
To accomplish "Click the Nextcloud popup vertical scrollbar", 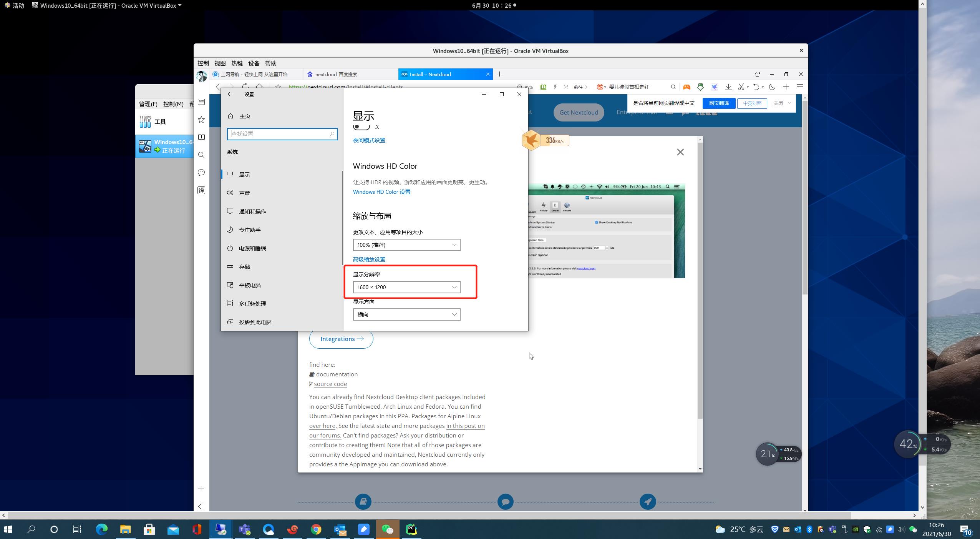I will (700, 281).
